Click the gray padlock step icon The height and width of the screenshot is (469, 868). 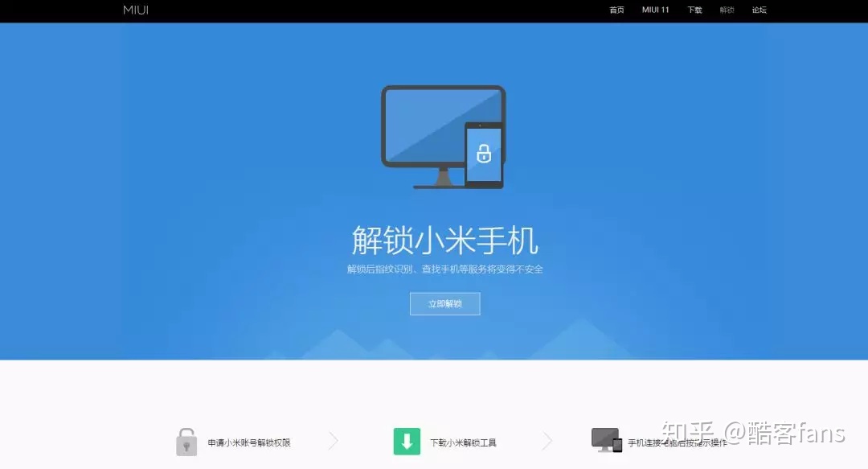186,442
